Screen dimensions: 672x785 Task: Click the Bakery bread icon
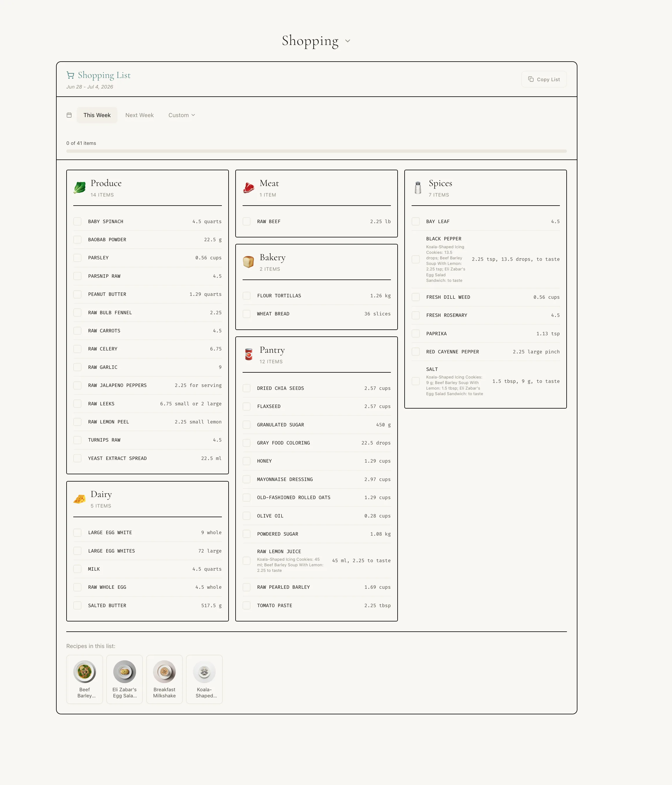coord(248,262)
